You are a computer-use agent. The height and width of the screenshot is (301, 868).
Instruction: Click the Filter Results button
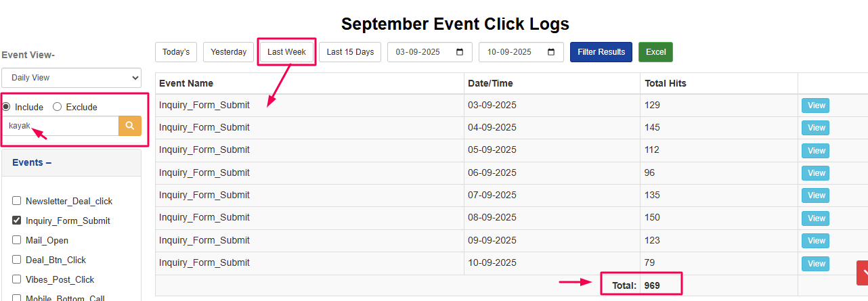[x=601, y=52]
